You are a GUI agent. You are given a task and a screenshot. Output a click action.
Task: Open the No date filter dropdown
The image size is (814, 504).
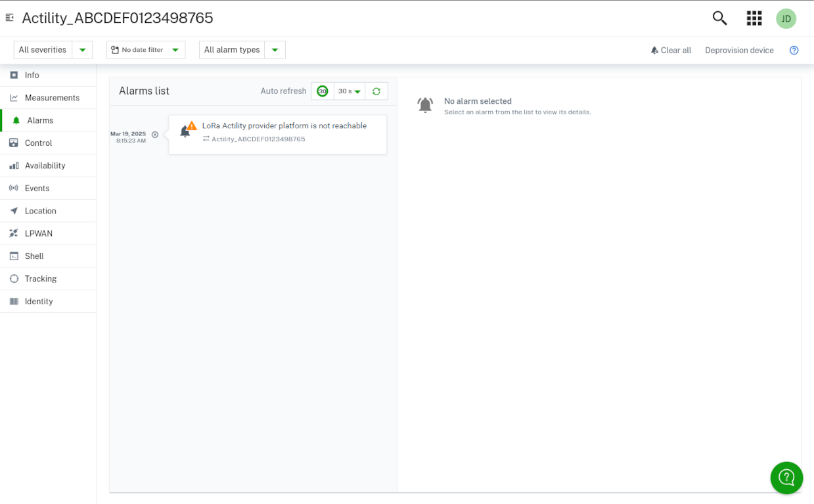[145, 49]
